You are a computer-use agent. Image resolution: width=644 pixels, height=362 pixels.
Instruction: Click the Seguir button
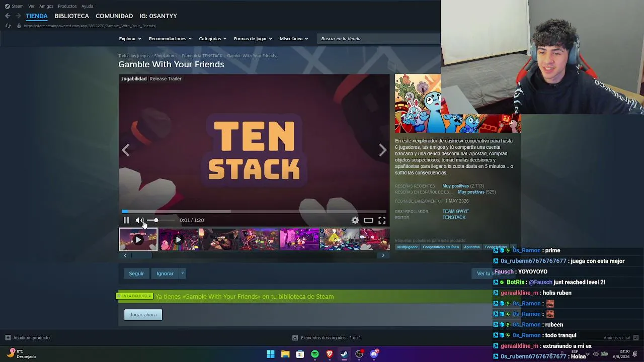pyautogui.click(x=136, y=274)
